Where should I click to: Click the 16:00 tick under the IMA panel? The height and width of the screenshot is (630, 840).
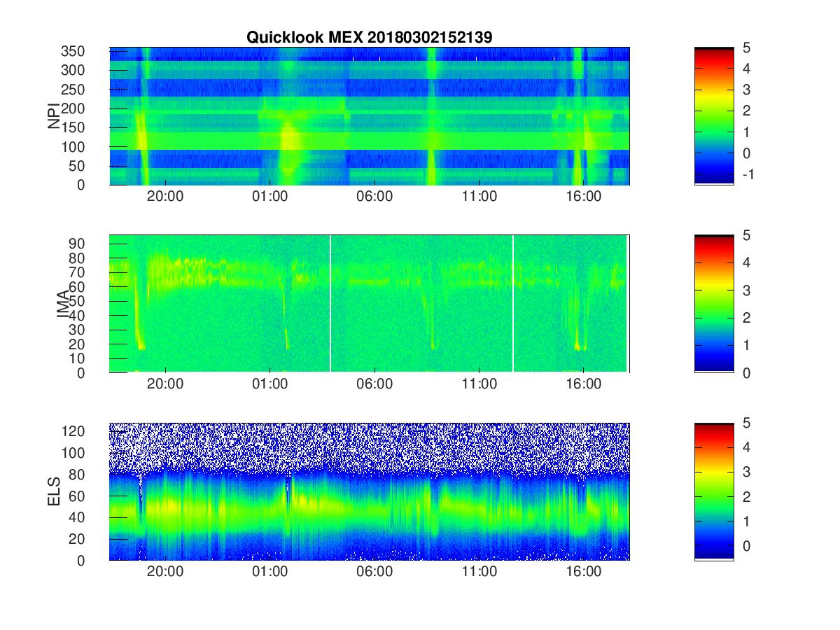(x=584, y=384)
